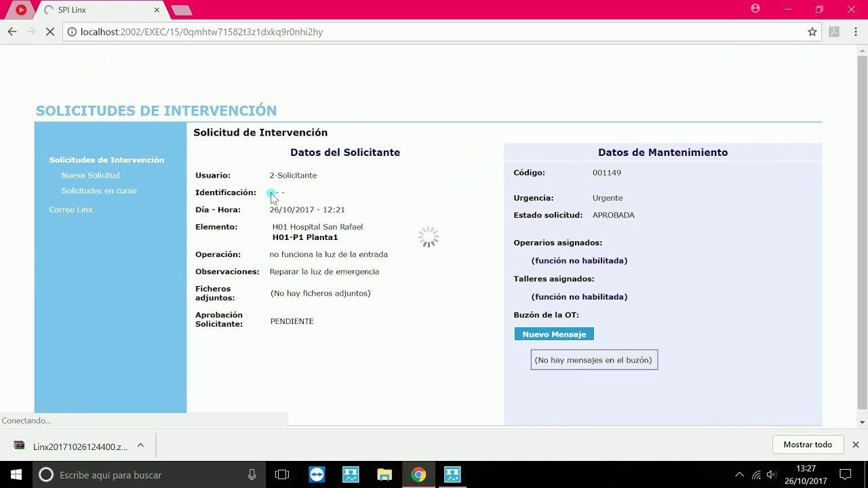
Task: Click the Cortana microphone icon
Action: tap(252, 474)
